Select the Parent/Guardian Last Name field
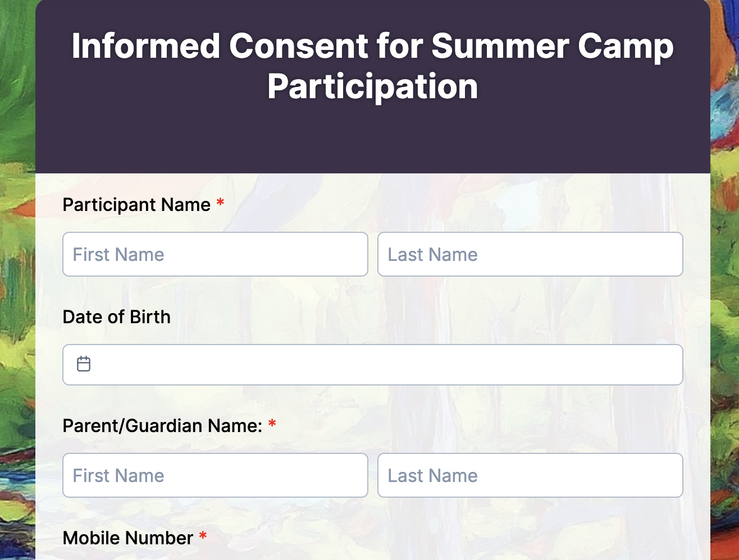The image size is (739, 560). coord(530,475)
